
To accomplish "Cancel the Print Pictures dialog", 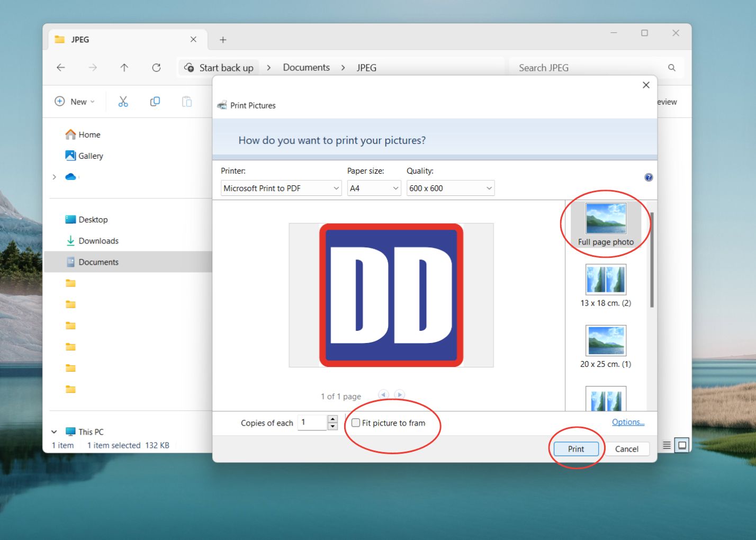I will coord(627,449).
